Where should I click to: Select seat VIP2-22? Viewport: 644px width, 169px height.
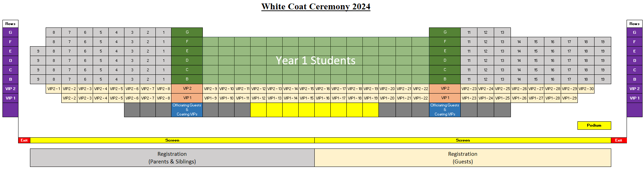tap(421, 89)
